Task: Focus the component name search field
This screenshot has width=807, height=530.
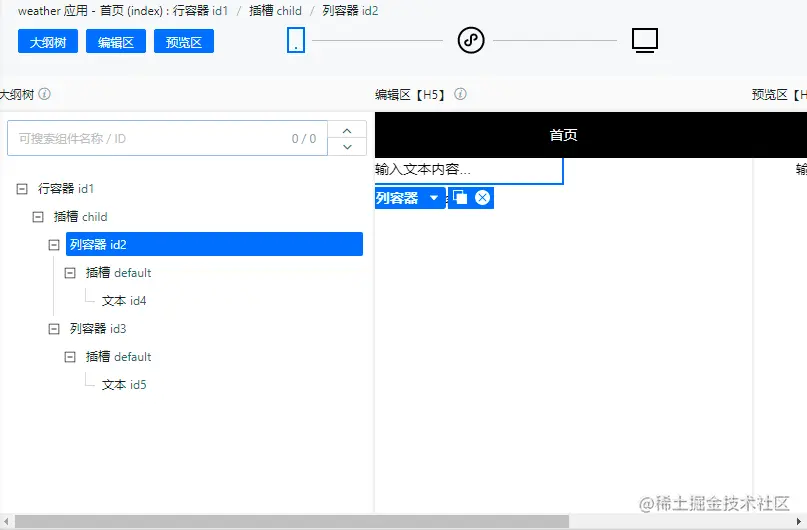Action: coord(167,138)
